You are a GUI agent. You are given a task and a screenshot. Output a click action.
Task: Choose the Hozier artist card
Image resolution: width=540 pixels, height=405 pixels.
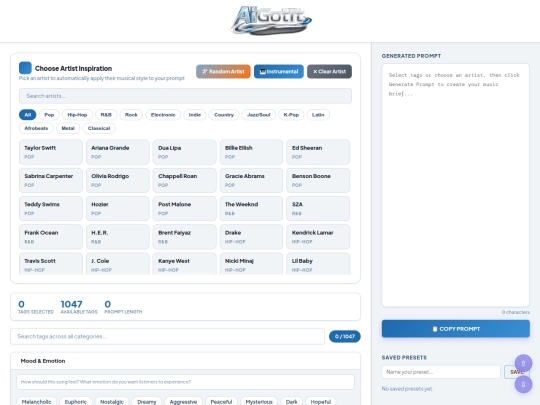(x=118, y=208)
